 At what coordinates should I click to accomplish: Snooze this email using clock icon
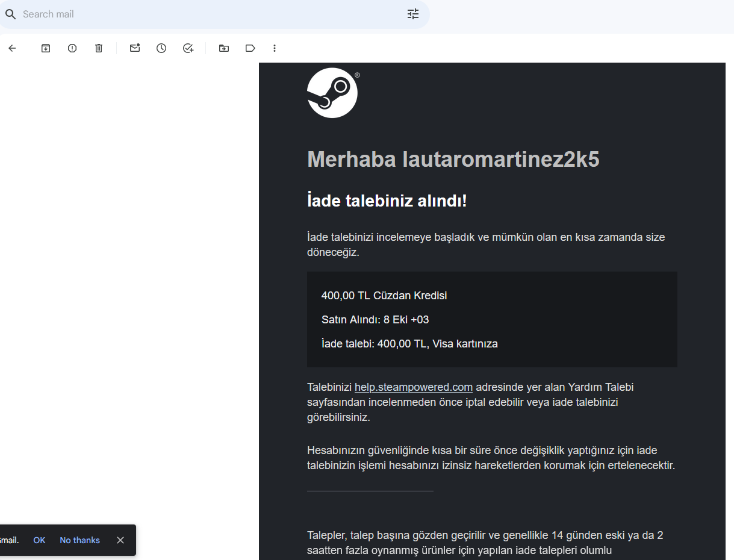click(161, 48)
